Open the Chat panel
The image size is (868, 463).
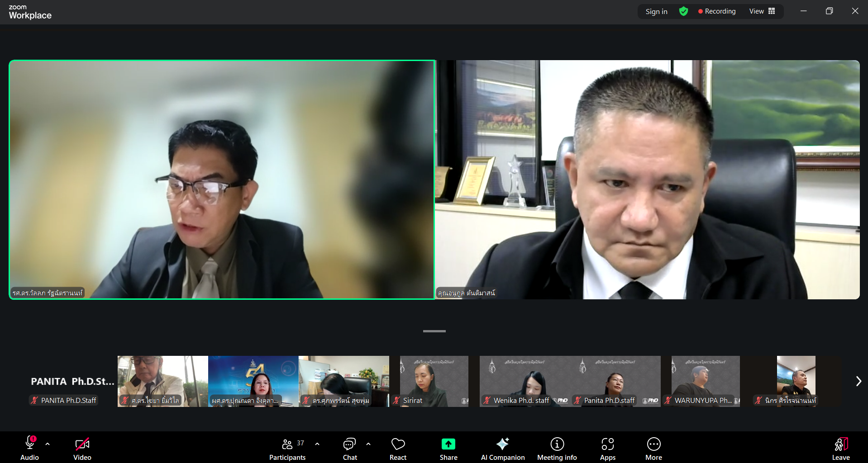(349, 449)
